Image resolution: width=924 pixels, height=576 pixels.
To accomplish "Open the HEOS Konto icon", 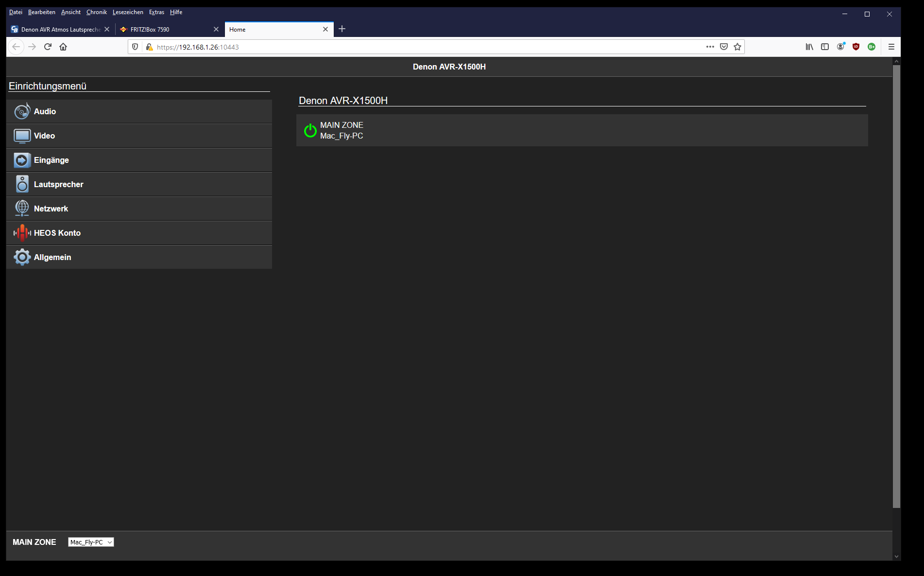I will (x=22, y=233).
